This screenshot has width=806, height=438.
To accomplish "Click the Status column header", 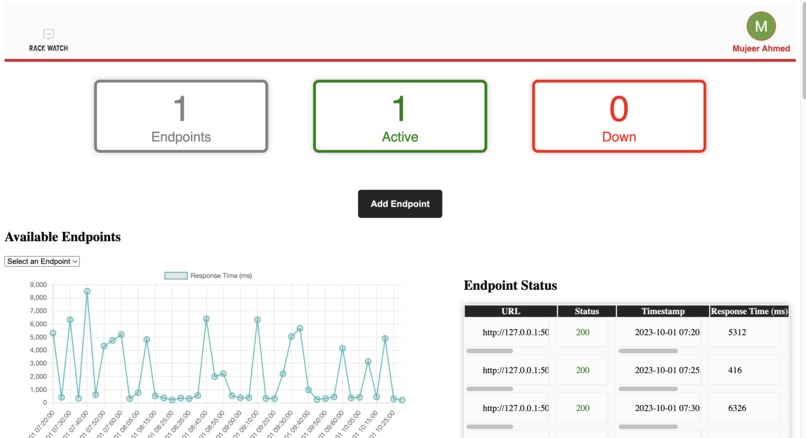I will click(x=587, y=311).
